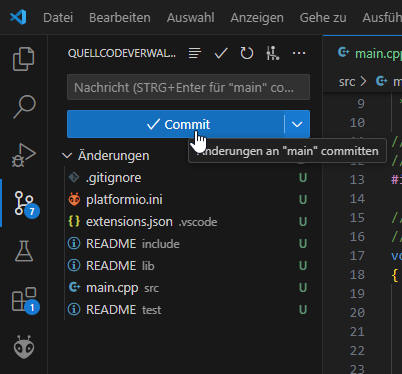
Task: Select main.cpp src in changes list
Action: coord(187,288)
